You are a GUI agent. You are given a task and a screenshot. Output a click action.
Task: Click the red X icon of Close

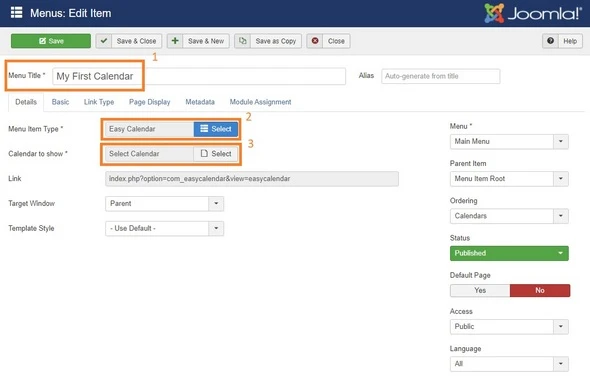(315, 41)
